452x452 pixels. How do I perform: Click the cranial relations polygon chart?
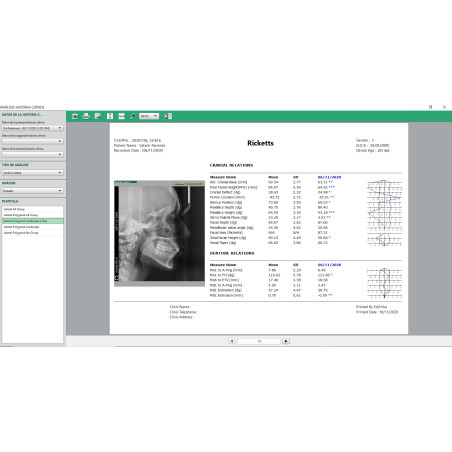tap(384, 213)
